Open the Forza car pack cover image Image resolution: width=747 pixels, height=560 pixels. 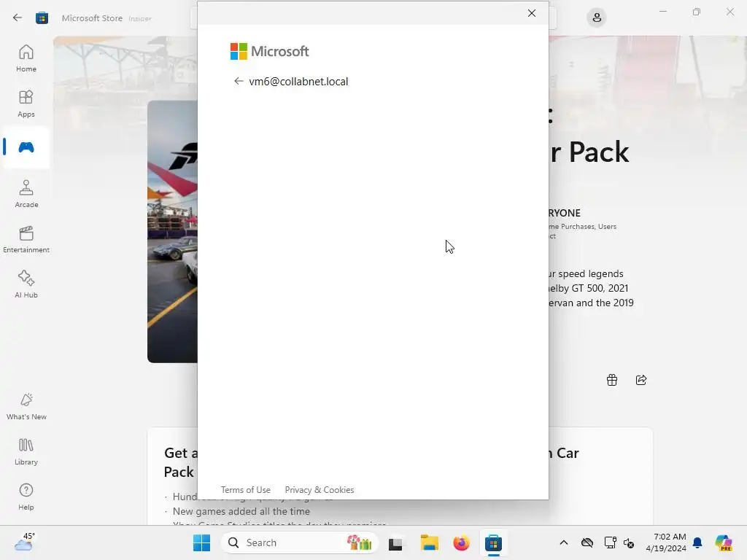coord(172,231)
